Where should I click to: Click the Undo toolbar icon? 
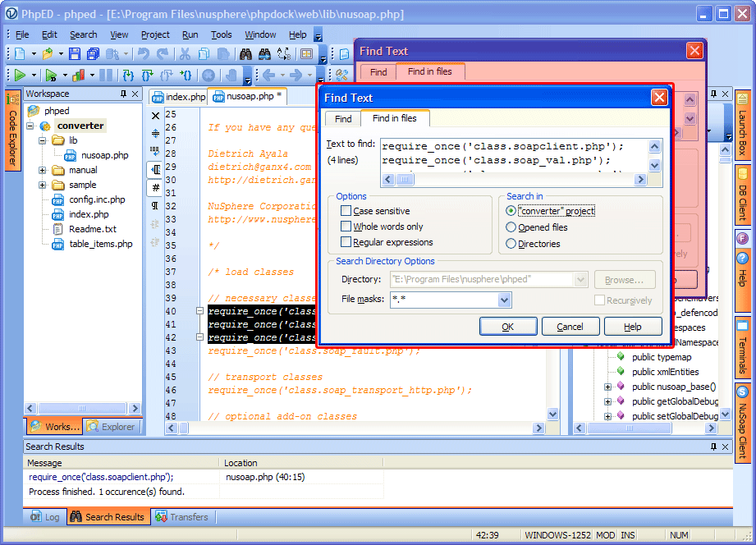pos(143,53)
